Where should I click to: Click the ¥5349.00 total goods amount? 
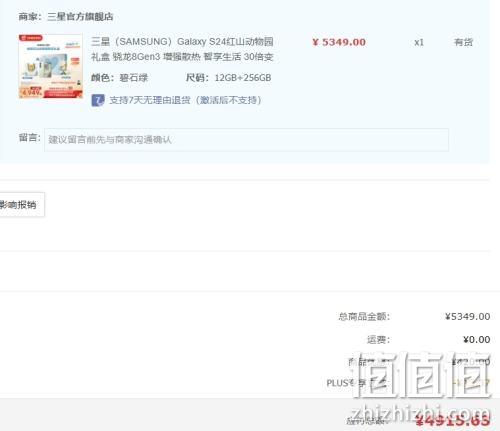click(468, 316)
